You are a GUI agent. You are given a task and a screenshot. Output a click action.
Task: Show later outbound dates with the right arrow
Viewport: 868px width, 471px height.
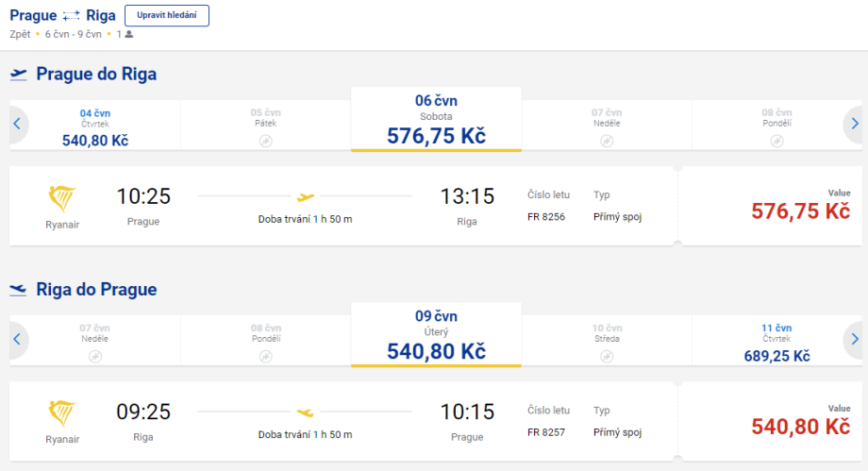(x=854, y=124)
